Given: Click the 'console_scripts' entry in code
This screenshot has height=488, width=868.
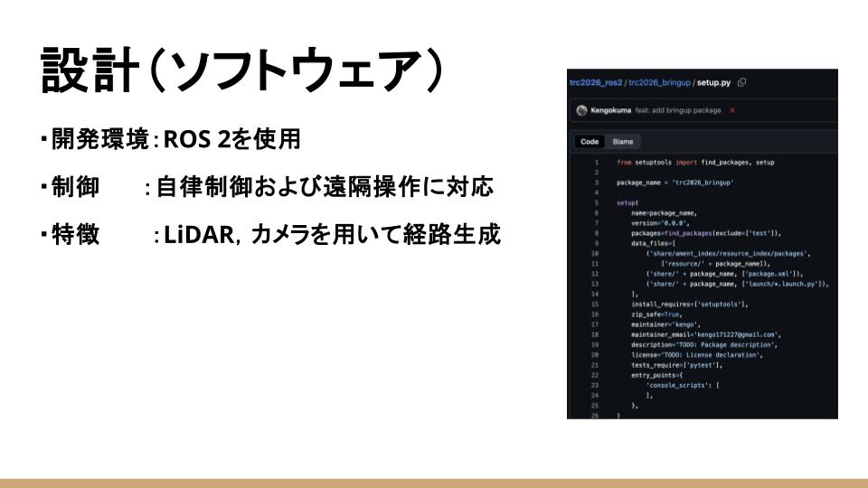Looking at the screenshot, I should click(x=684, y=385).
